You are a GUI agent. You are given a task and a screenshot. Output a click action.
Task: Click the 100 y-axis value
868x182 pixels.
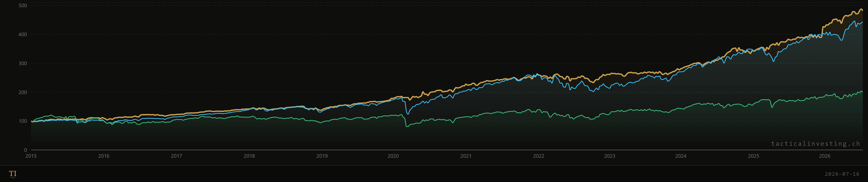(23, 121)
